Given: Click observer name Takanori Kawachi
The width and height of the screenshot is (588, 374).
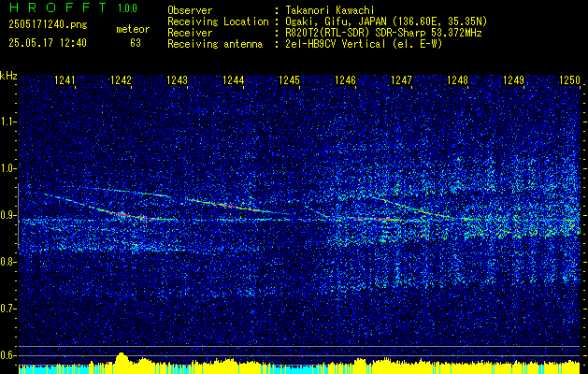Looking at the screenshot, I should coord(330,10).
